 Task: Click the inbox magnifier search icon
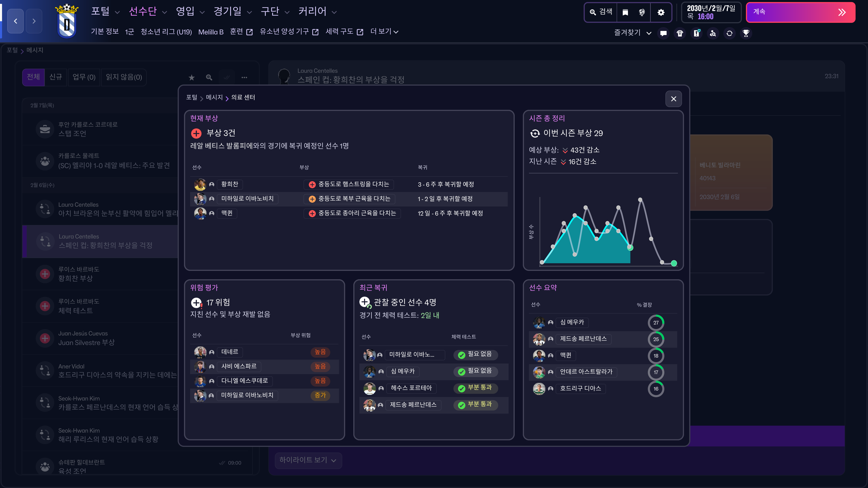tap(209, 77)
